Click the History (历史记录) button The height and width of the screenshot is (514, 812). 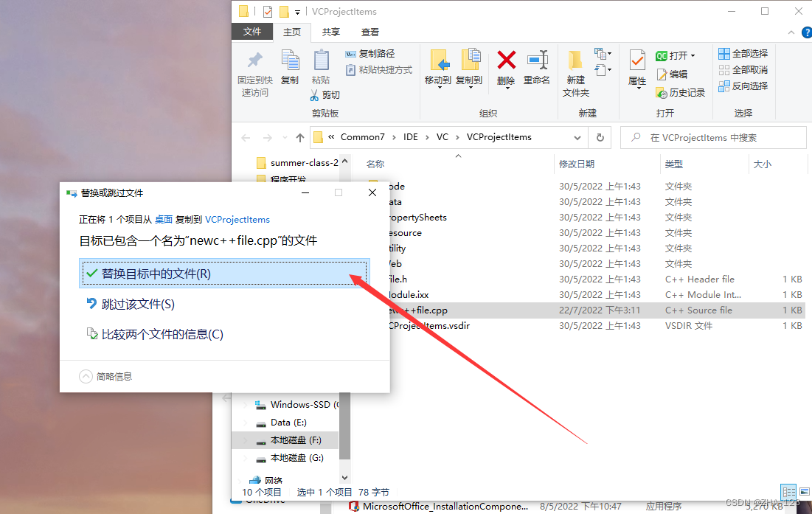(x=681, y=93)
